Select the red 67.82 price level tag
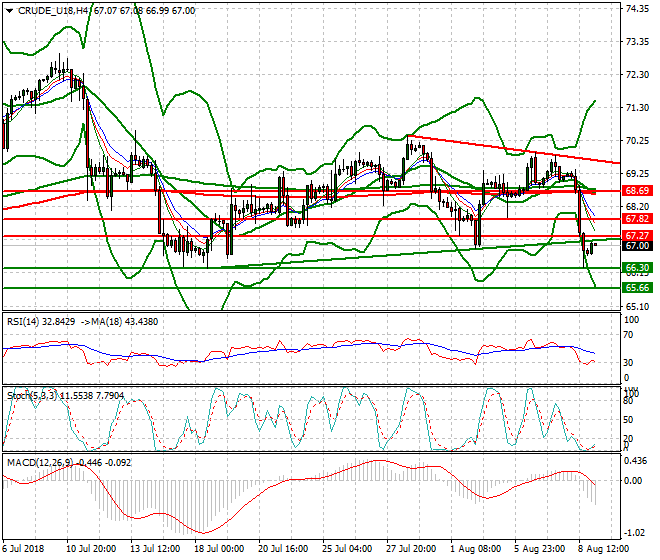Viewport: 660px width, 560px height. click(x=637, y=218)
